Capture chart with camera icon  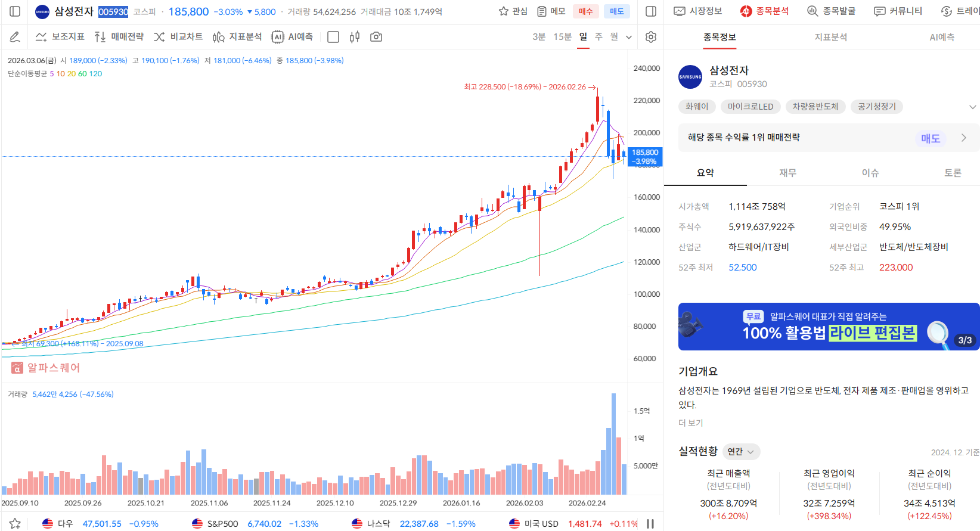pos(376,37)
